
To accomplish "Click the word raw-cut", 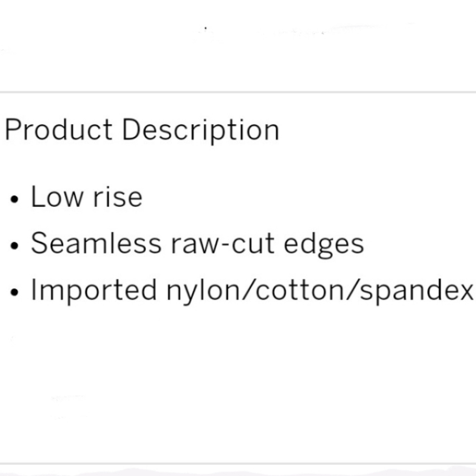I will click(223, 244).
